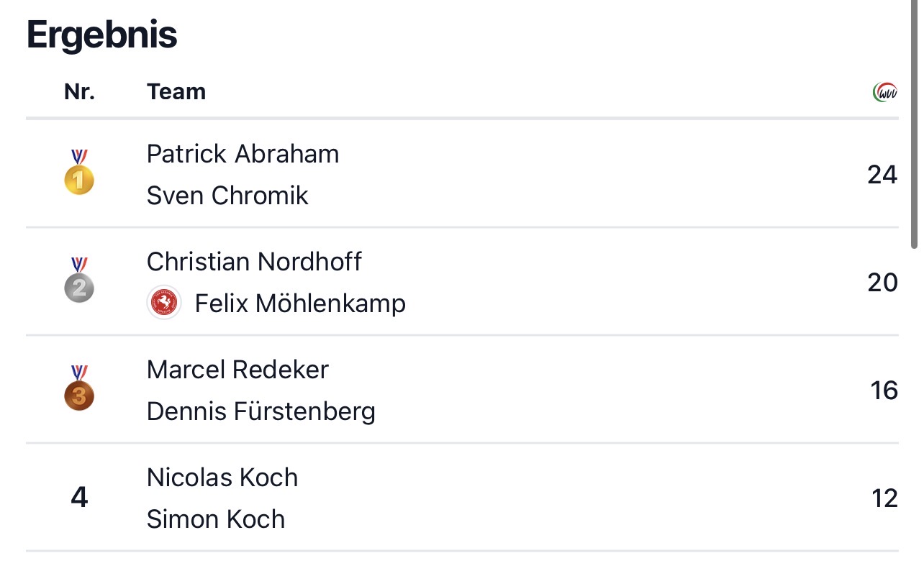Click the gold first-place medal icon
This screenshot has width=924, height=566.
(x=79, y=173)
